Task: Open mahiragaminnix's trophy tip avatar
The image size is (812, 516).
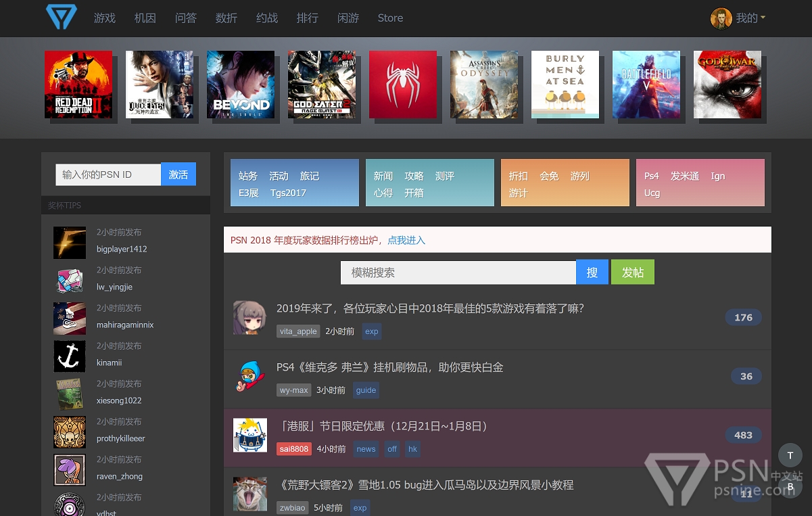Action: click(x=70, y=319)
